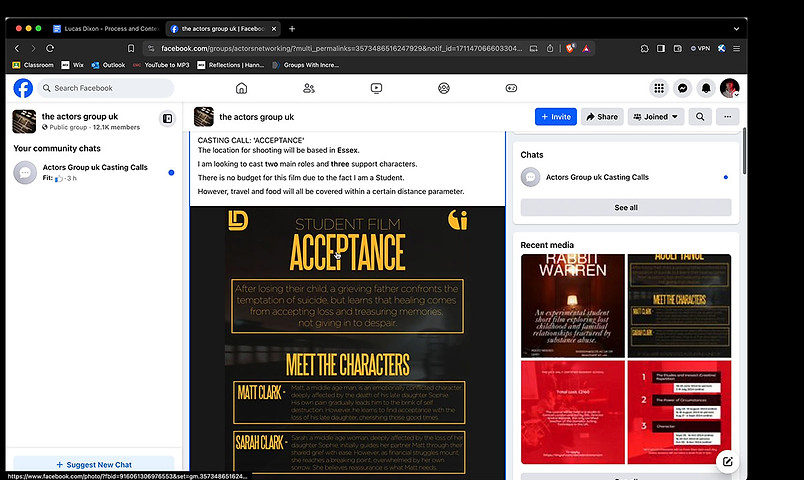This screenshot has height=480, width=804.
Task: Open the Rabbit Warren media thumbnail
Action: coord(573,306)
